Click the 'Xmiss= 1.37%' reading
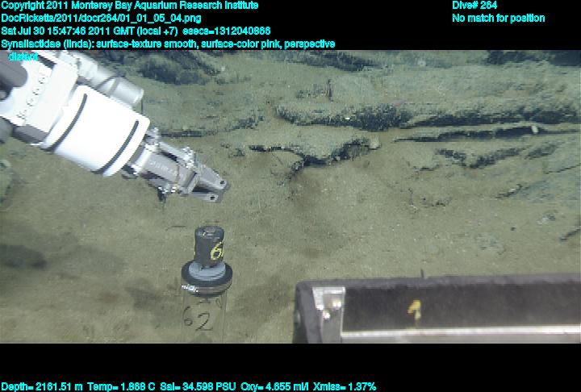Image resolution: width=581 pixels, height=392 pixels. (x=345, y=387)
